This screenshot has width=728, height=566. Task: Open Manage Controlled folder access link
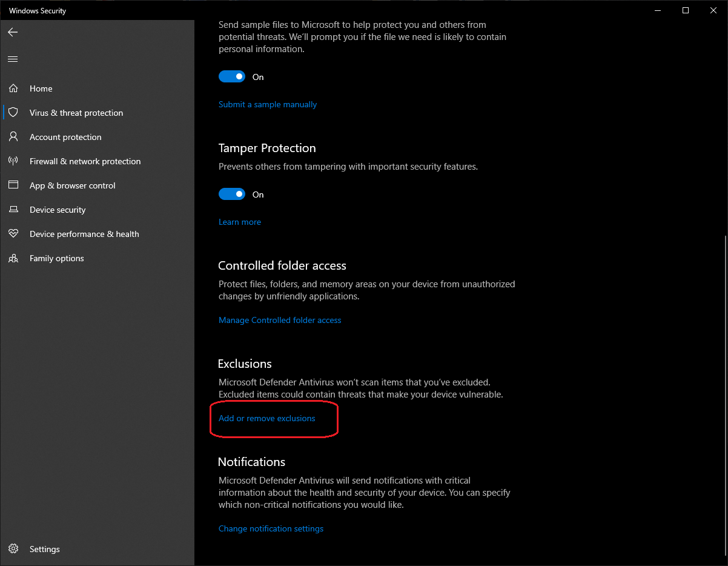point(280,320)
